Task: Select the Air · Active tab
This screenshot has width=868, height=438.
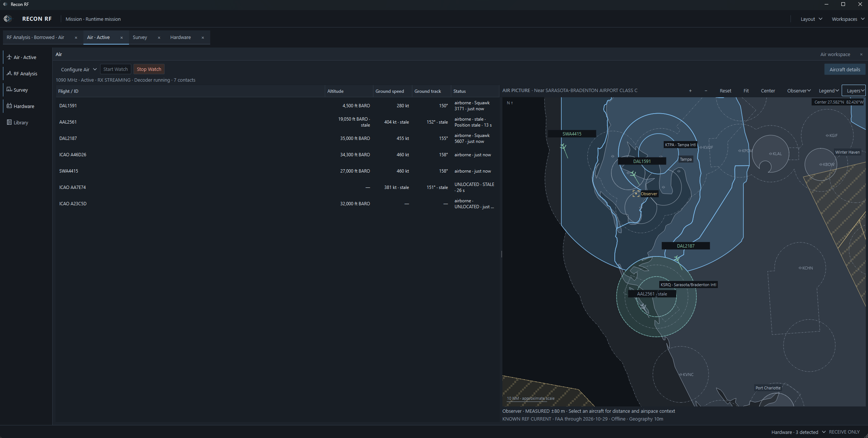Action: click(98, 37)
